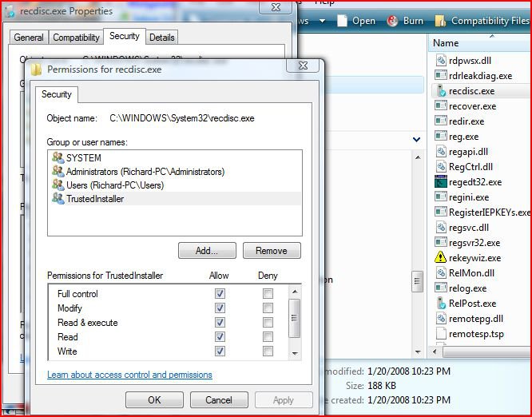Image resolution: width=532 pixels, height=417 pixels.
Task: Open Learn about access control and permissions link
Action: 129,375
